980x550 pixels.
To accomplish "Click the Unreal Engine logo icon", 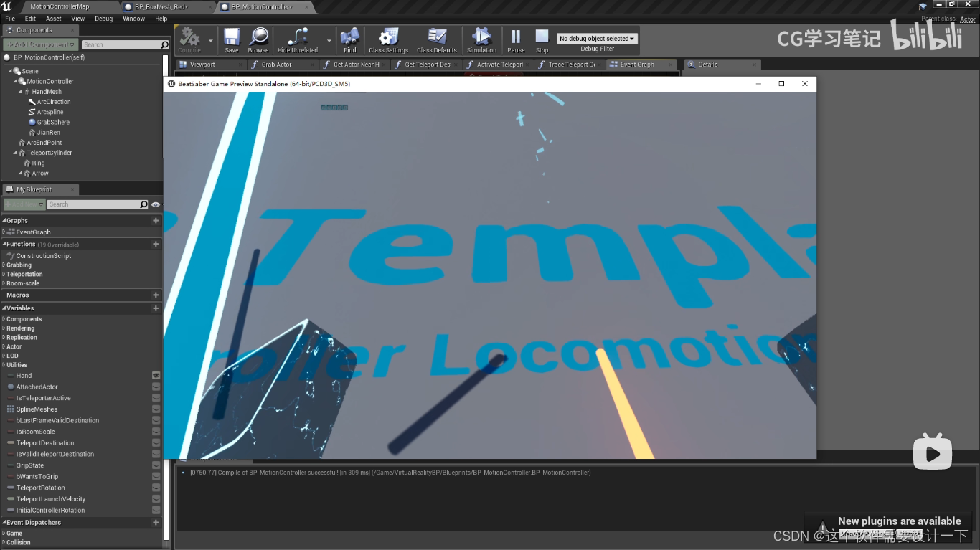I will pos(6,6).
